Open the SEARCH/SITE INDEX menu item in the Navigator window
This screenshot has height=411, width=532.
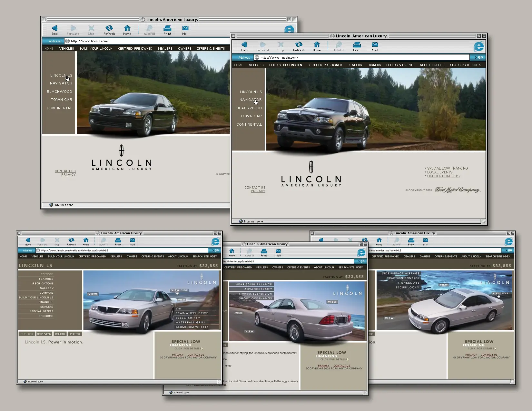465,65
